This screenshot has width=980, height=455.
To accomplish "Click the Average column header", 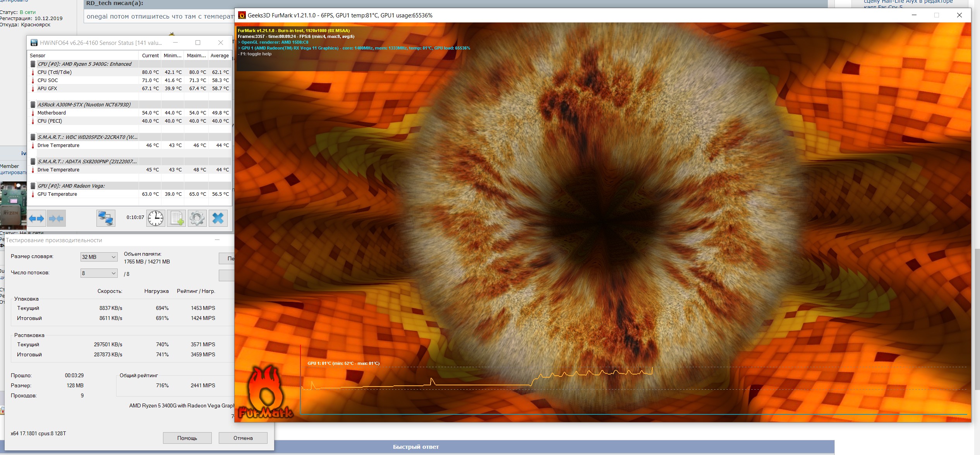I will click(220, 56).
